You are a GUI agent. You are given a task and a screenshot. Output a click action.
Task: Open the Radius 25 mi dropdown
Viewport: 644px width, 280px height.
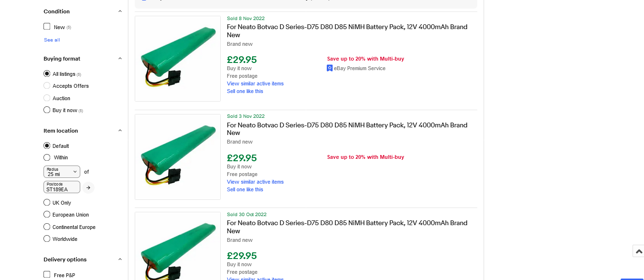coord(62,172)
